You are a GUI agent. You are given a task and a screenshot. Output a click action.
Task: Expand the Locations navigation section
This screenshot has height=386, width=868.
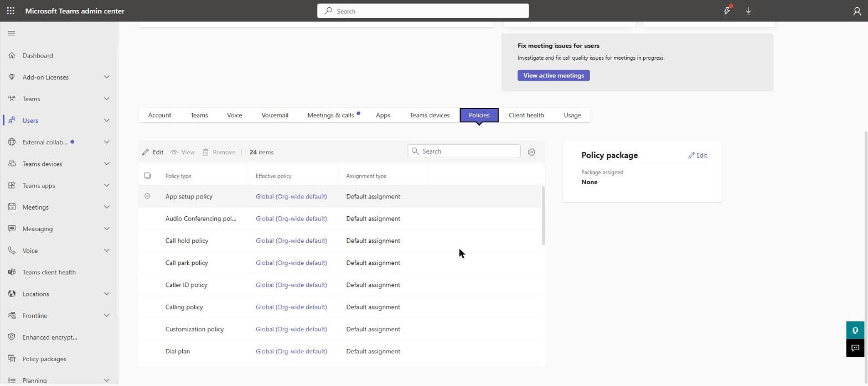tap(106, 294)
